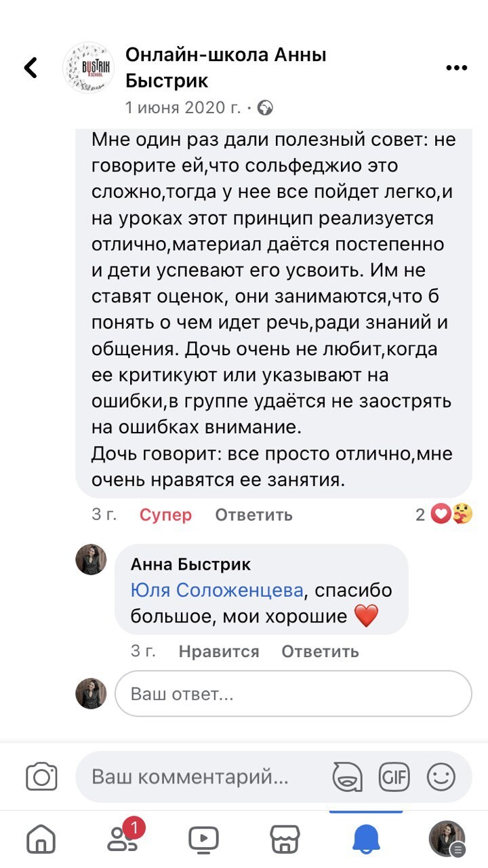This screenshot has width=488, height=868.
Task: Open the Юля Соложенцева mention link
Action: [x=217, y=591]
